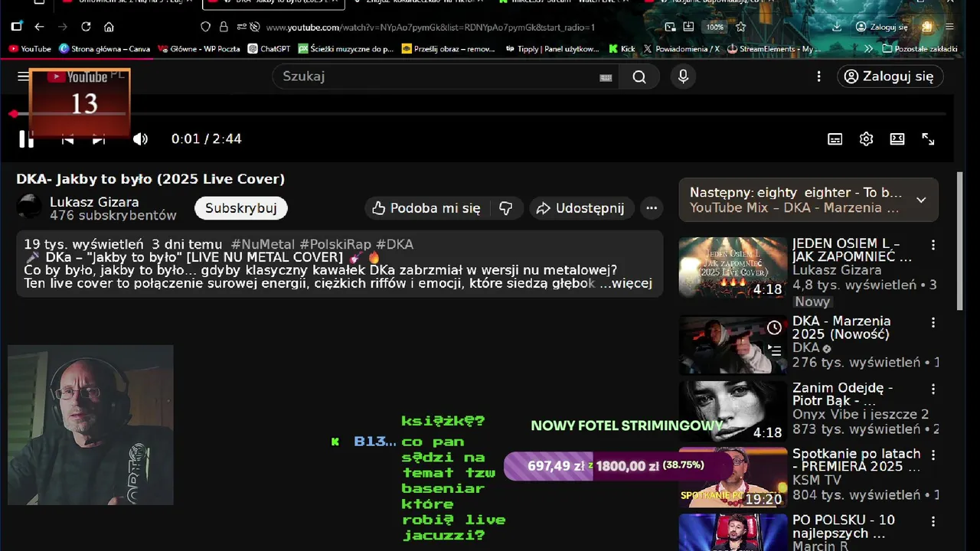The width and height of the screenshot is (980, 551).
Task: Show more bookmarks overflow chevron
Action: [868, 48]
